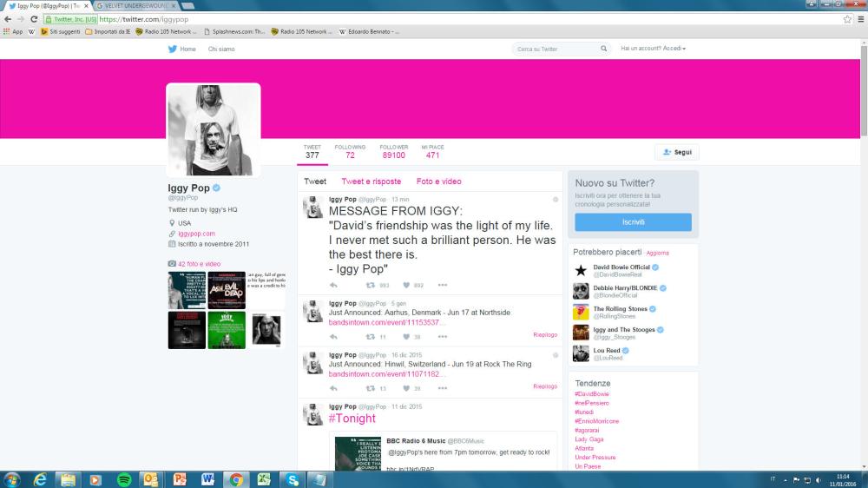Click the #Tonight hashtag
This screenshot has width=868, height=488.
click(352, 419)
